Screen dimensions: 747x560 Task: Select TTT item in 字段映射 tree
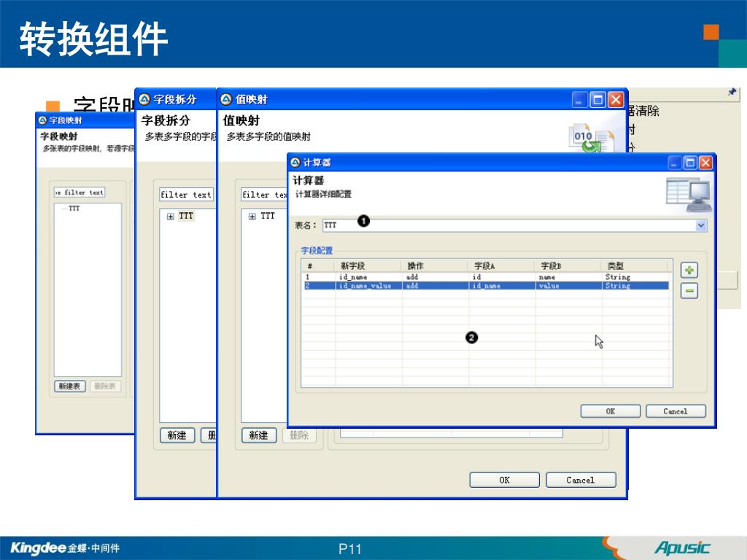[x=74, y=209]
